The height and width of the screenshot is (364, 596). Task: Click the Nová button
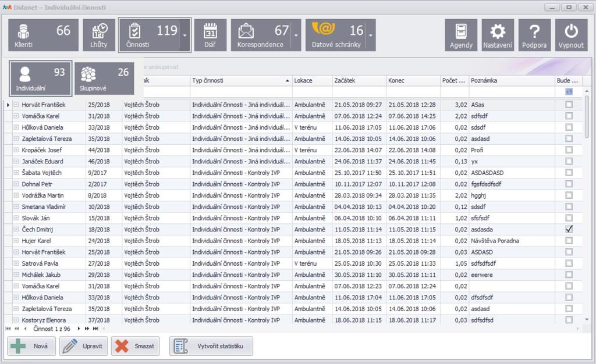pos(31,346)
